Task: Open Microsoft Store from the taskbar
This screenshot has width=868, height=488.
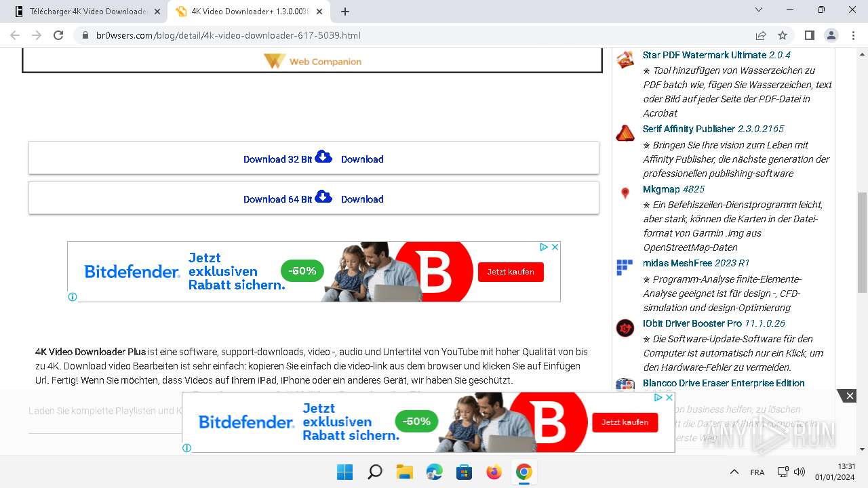Action: coord(465,472)
